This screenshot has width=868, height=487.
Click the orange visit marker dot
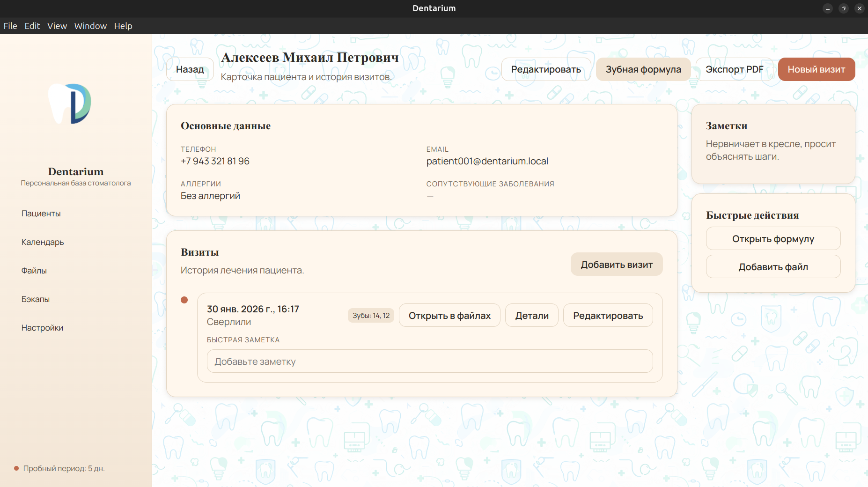tap(184, 300)
